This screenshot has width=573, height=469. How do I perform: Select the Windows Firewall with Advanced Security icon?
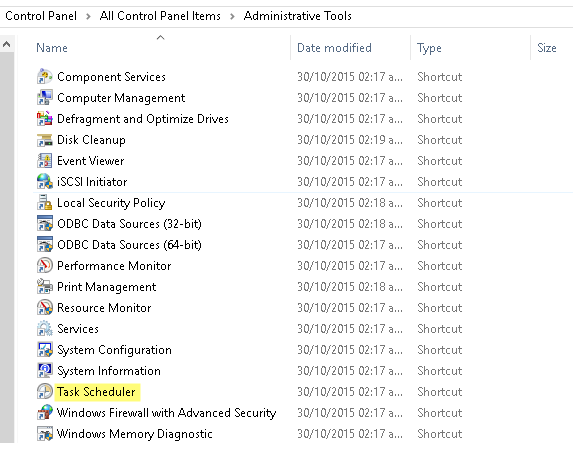(45, 413)
